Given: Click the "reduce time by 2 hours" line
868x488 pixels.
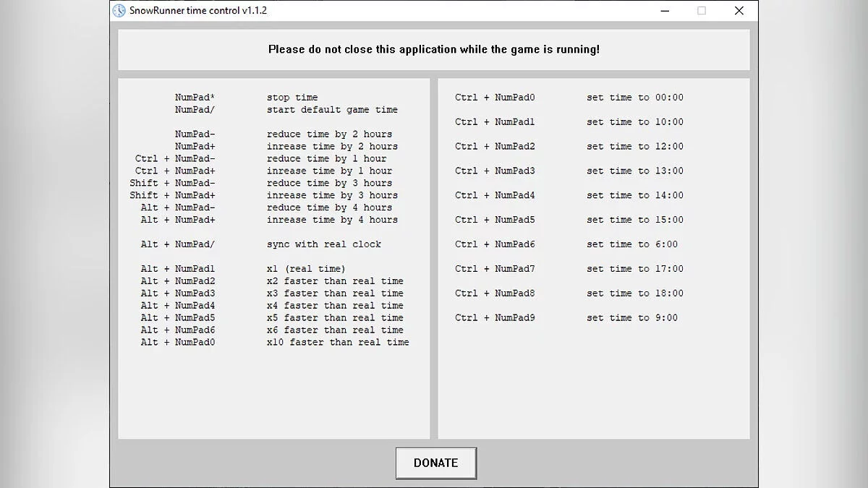Looking at the screenshot, I should pos(329,134).
